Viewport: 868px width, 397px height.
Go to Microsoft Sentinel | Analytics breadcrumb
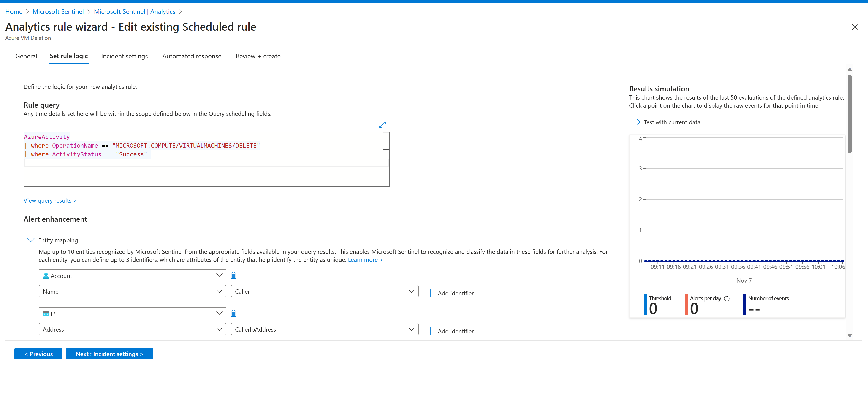coord(134,11)
